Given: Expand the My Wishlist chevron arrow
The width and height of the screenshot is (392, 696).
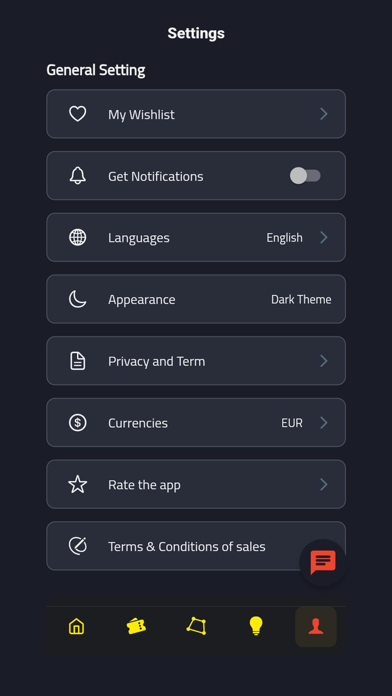Looking at the screenshot, I should (x=324, y=114).
